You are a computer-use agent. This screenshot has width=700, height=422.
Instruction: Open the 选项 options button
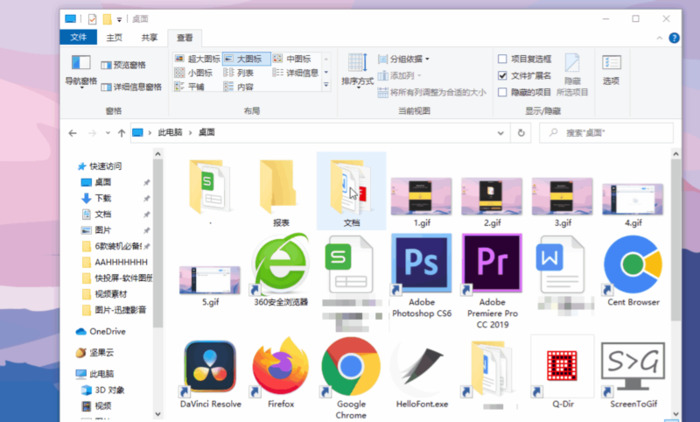pyautogui.click(x=611, y=70)
